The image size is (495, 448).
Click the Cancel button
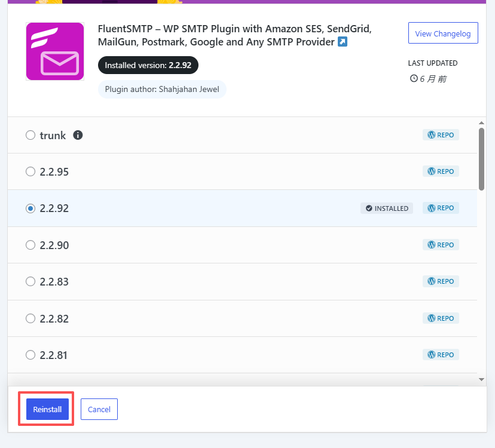[99, 409]
